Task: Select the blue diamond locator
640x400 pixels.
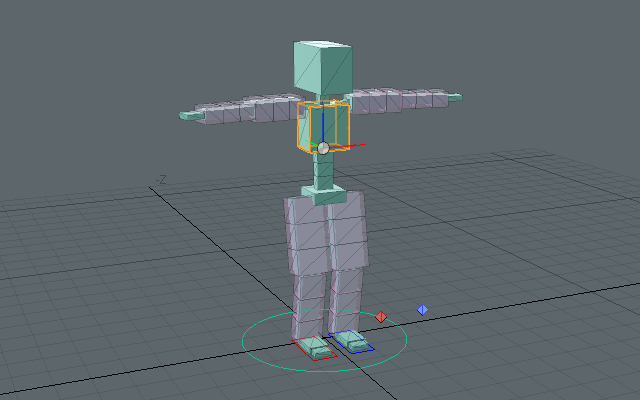Action: 422,310
